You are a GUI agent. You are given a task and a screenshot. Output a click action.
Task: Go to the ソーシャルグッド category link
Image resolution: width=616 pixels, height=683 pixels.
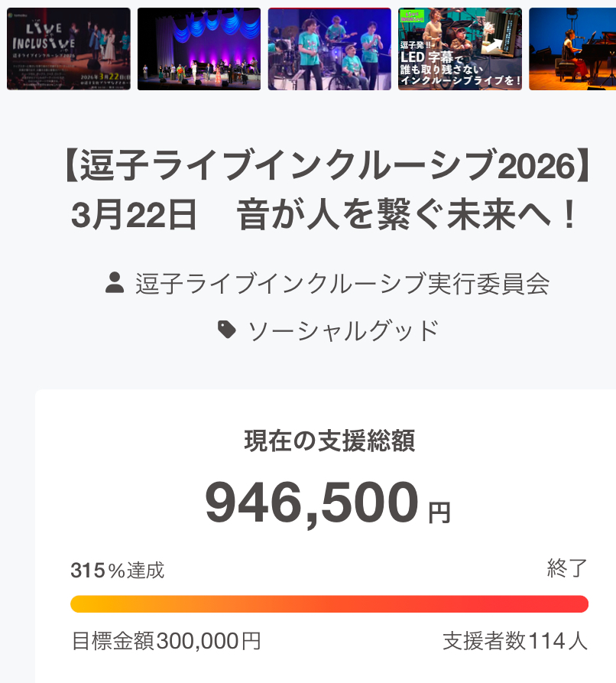pyautogui.click(x=343, y=330)
